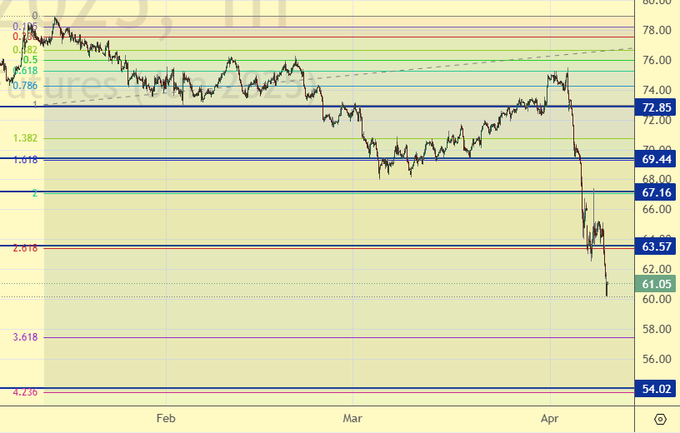The image size is (680, 433).
Task: Click the 1.618 Fibonacci level label
Action: click(25, 160)
